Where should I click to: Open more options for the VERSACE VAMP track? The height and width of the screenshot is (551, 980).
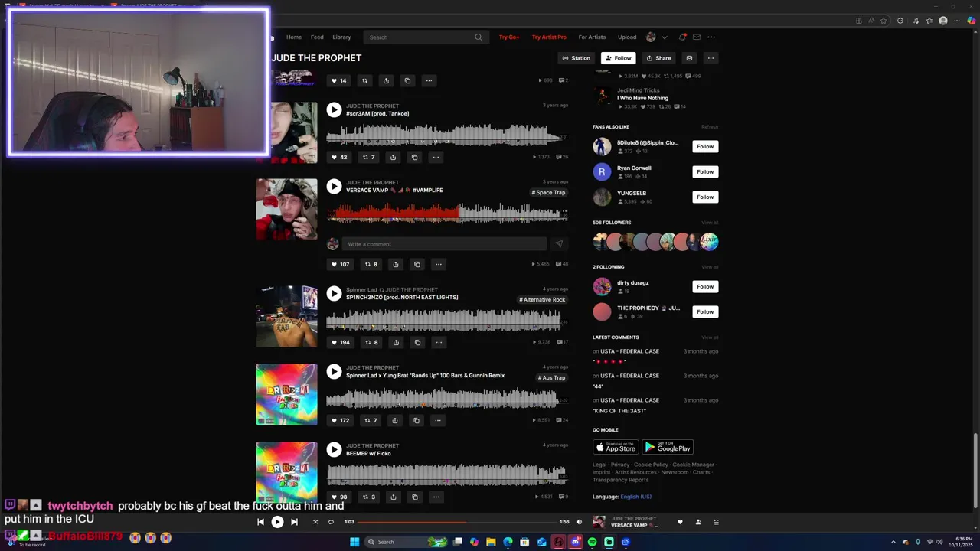coord(438,264)
